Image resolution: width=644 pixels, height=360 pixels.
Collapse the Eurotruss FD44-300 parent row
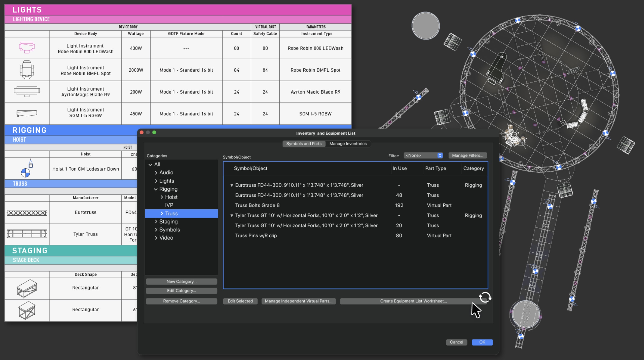click(231, 185)
